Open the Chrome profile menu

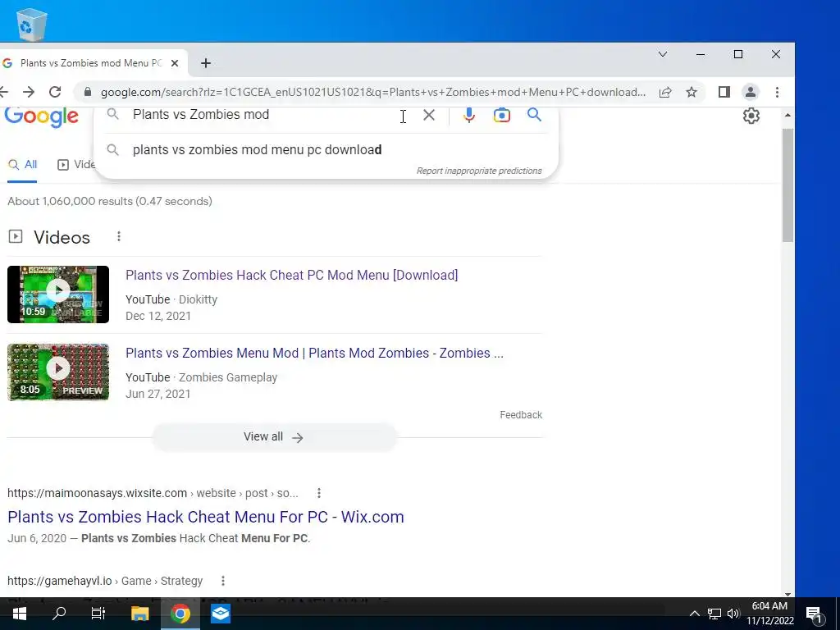pos(751,92)
